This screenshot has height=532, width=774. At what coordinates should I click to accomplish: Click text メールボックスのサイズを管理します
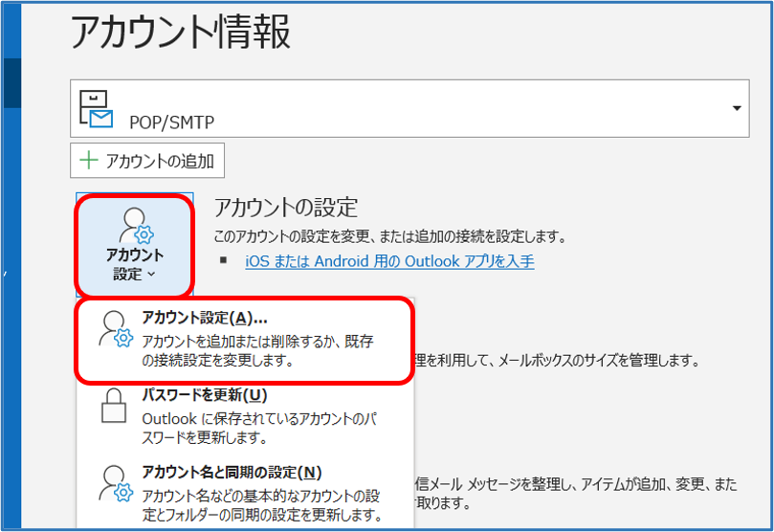pyautogui.click(x=599, y=361)
